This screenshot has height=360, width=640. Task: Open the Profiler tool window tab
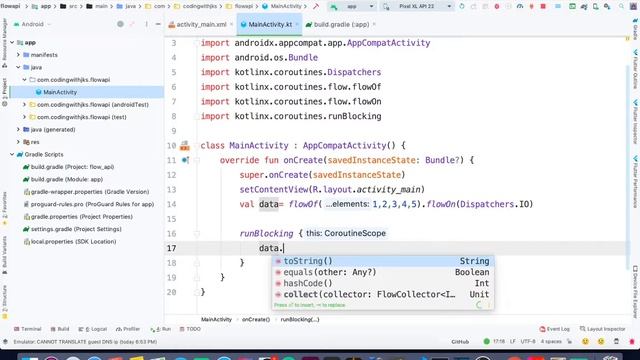coord(128,329)
